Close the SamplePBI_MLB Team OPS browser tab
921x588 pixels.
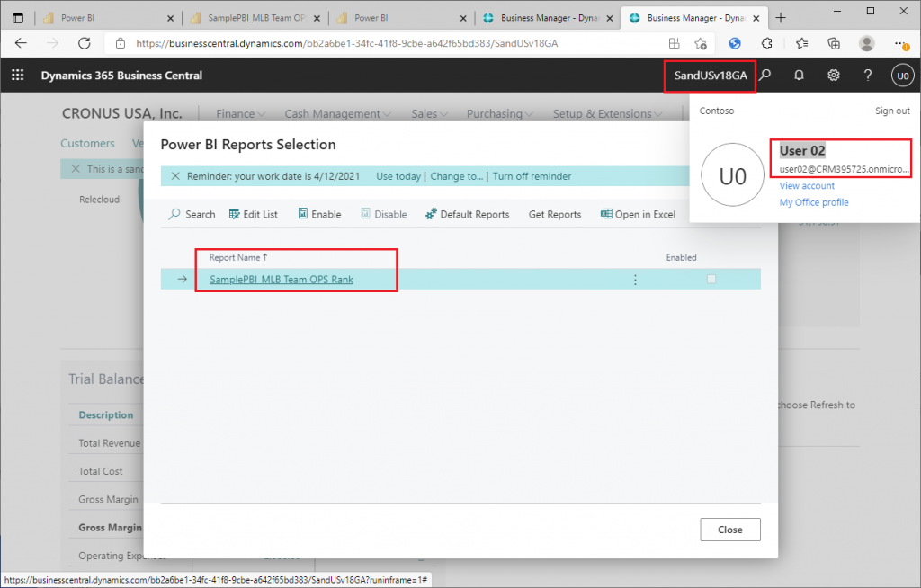point(317,18)
